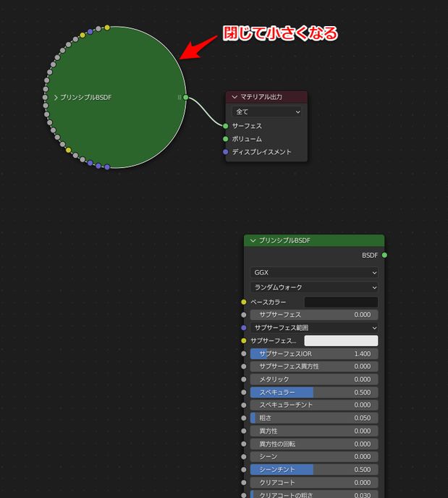Click the サブサーフェス異方性 input socket
448x498 pixels.
pos(243,366)
